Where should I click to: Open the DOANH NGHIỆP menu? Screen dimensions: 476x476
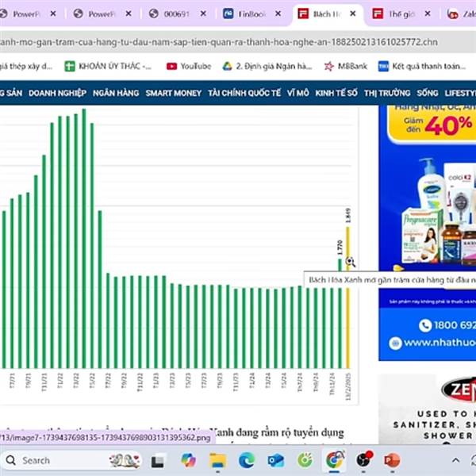pos(57,93)
